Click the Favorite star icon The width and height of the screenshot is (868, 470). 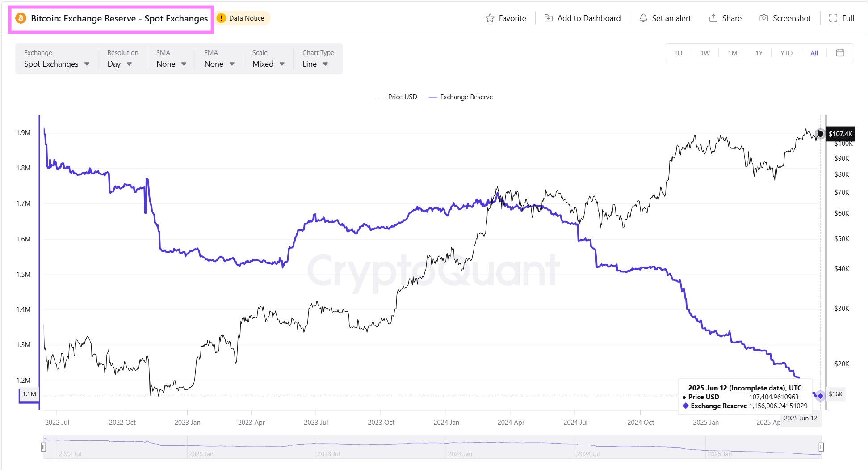[x=490, y=18]
